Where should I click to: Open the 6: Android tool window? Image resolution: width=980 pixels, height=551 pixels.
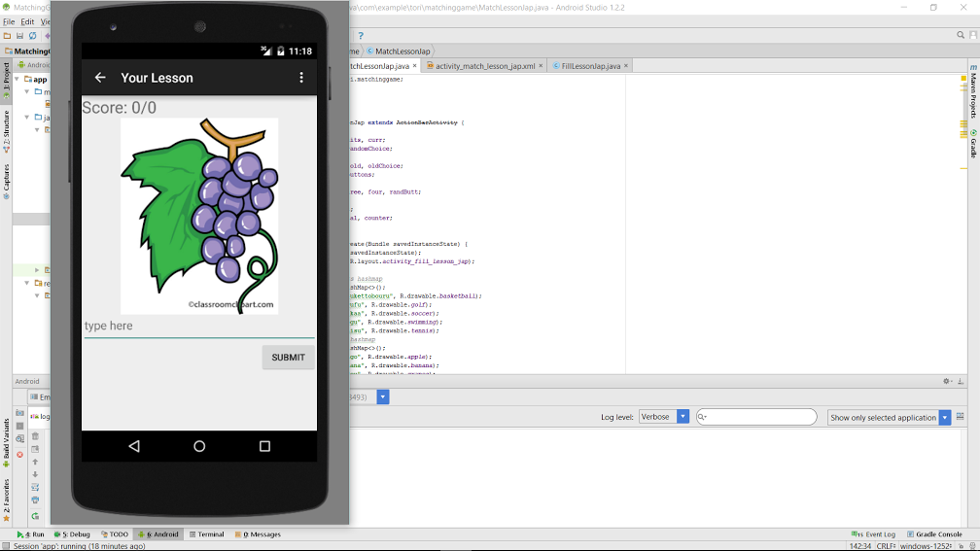click(158, 534)
